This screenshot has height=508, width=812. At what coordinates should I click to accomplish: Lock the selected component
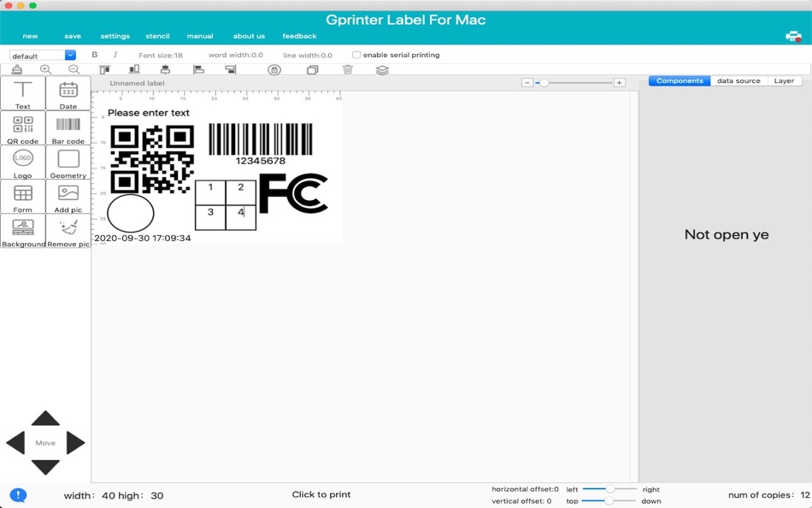274,69
